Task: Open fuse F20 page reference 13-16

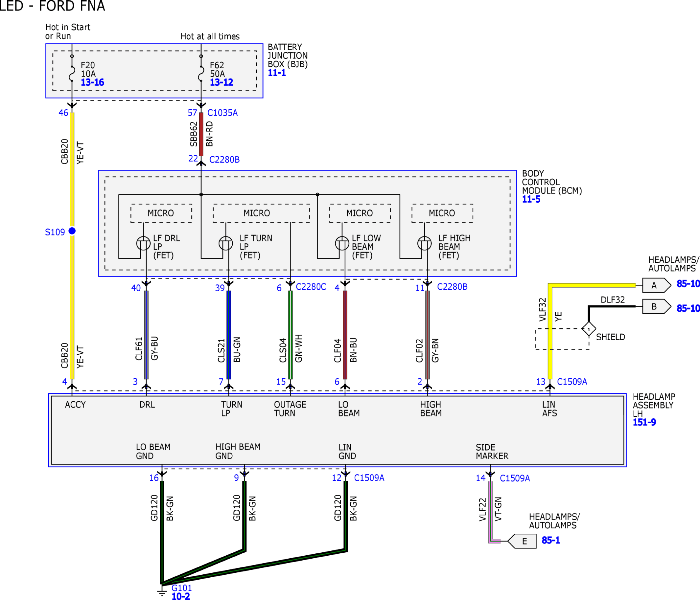Action: (x=92, y=82)
